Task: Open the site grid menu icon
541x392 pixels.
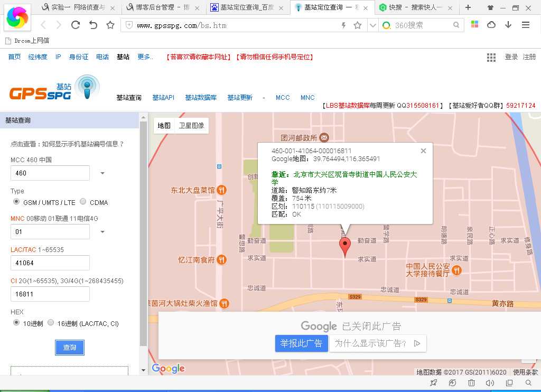Action: click(491, 57)
